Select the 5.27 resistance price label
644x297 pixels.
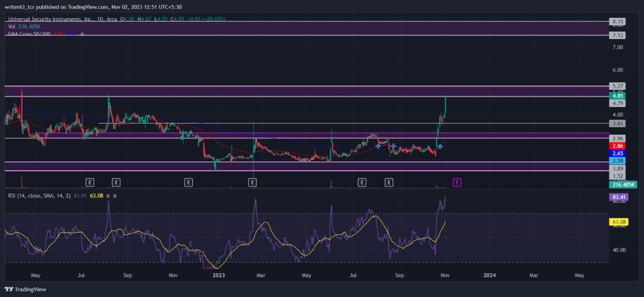click(x=617, y=86)
